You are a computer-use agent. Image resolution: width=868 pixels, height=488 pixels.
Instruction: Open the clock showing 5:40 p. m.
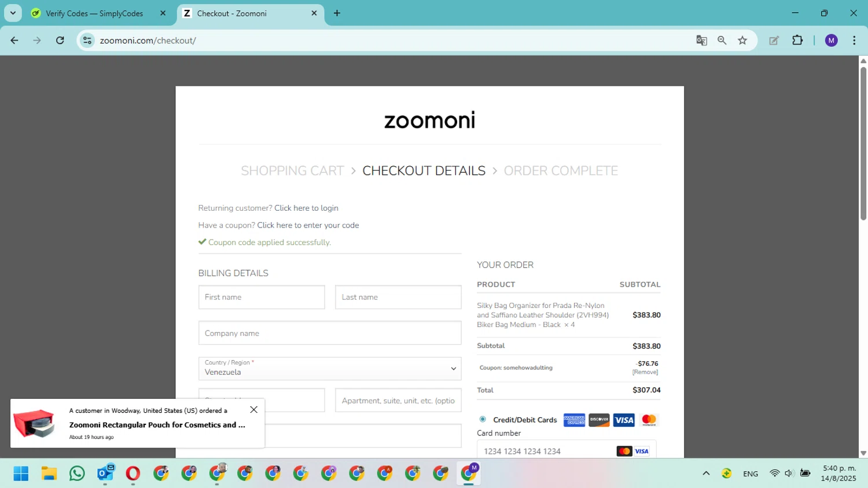pyautogui.click(x=838, y=474)
